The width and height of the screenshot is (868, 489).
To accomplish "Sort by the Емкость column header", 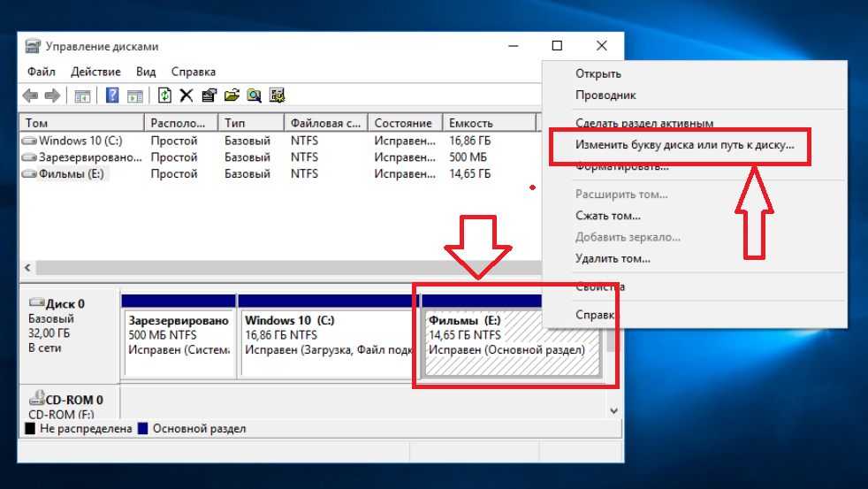I will point(490,123).
